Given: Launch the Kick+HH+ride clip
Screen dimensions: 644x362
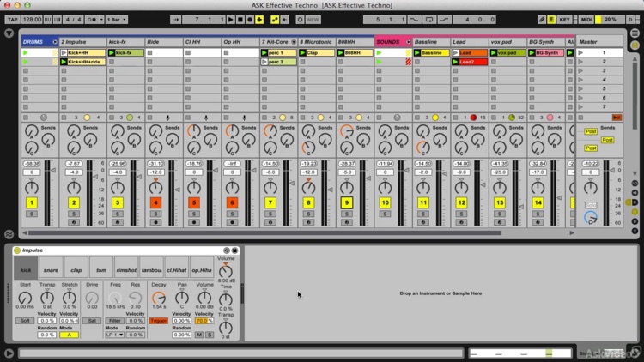Looking at the screenshot, I should pyautogui.click(x=64, y=62).
